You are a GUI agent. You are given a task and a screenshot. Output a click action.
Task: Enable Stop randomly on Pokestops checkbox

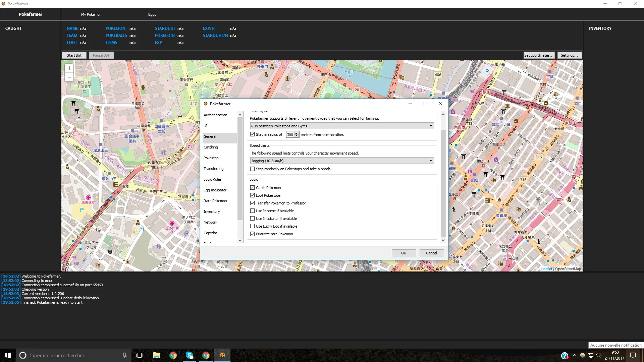coord(253,169)
